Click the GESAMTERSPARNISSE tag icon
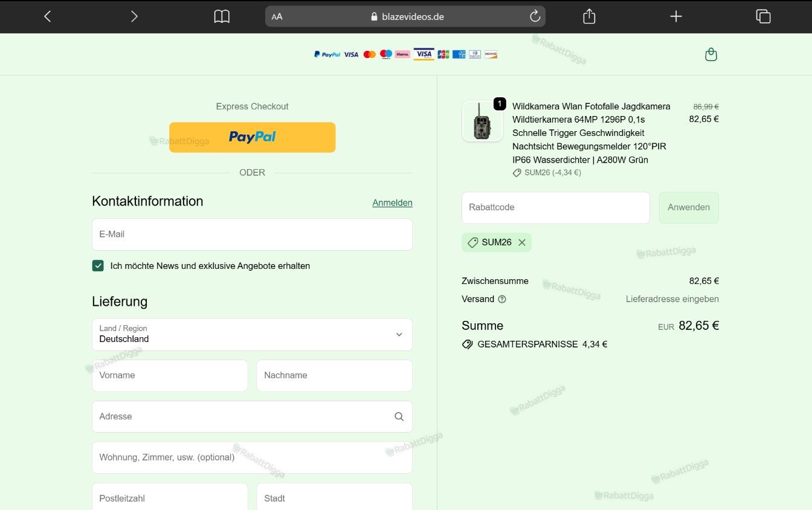 point(467,344)
